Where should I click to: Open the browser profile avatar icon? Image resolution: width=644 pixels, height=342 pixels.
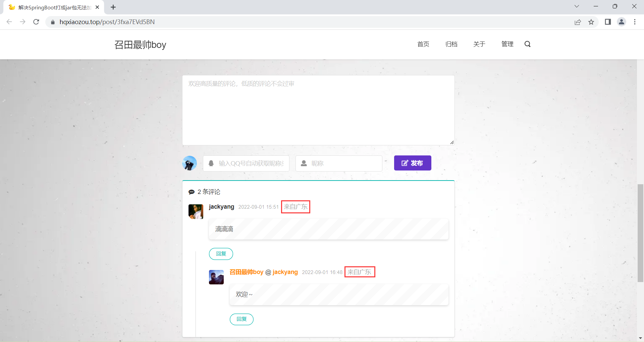tap(622, 22)
